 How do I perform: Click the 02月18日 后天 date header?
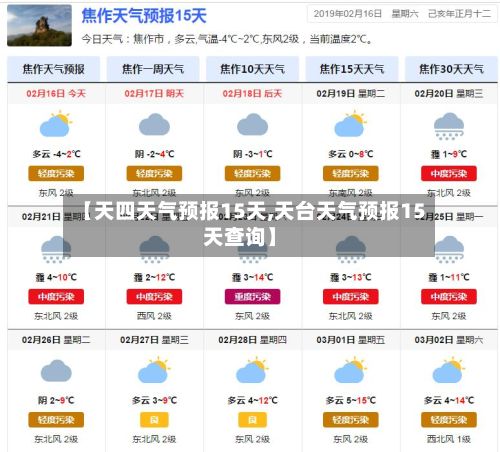click(252, 93)
